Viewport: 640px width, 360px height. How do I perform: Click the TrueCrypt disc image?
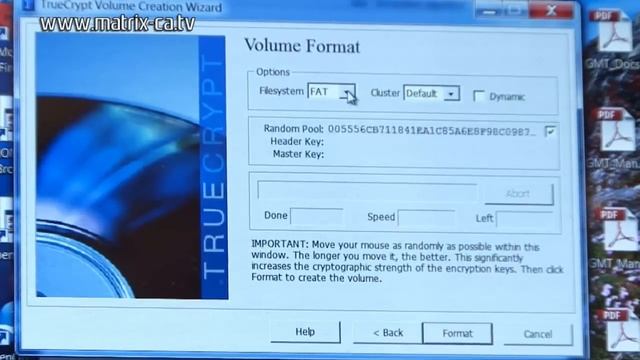click(132, 167)
